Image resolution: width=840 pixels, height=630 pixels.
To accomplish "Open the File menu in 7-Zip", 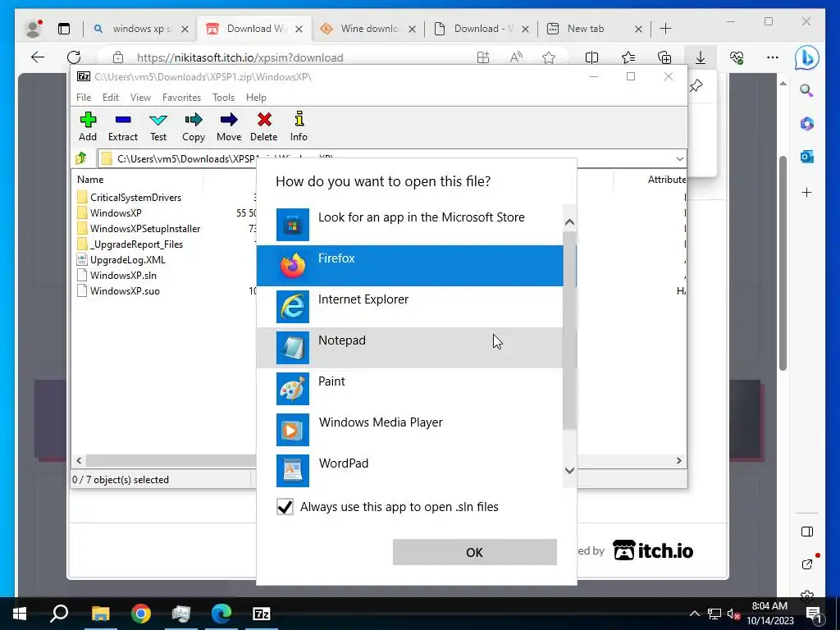I will (84, 98).
